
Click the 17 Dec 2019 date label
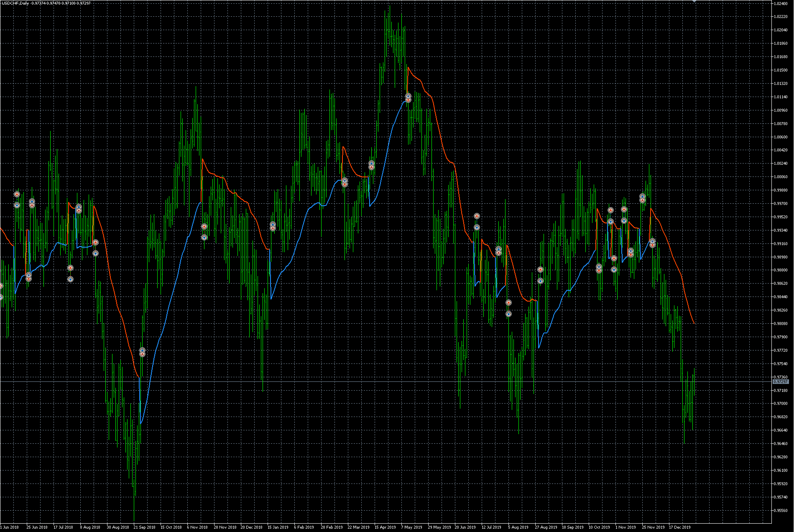[x=680, y=527]
